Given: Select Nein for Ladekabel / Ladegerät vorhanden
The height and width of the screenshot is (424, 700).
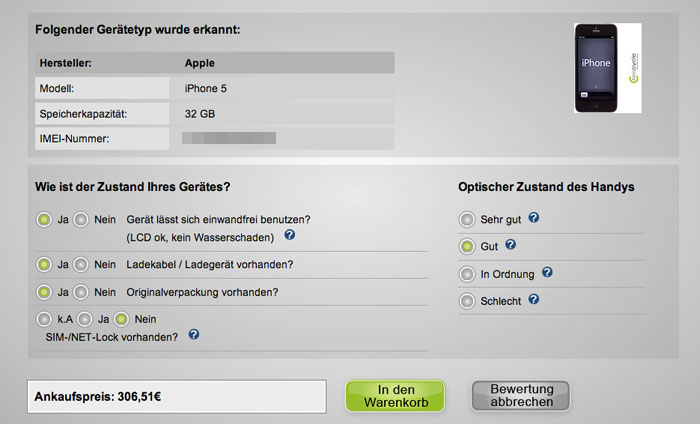Looking at the screenshot, I should (x=81, y=265).
